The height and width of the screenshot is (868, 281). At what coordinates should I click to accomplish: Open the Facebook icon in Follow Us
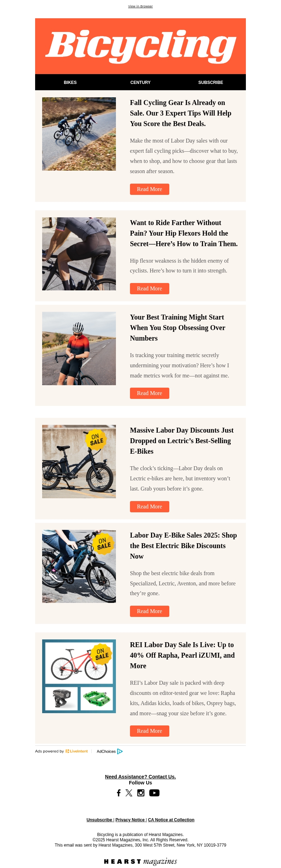click(119, 793)
